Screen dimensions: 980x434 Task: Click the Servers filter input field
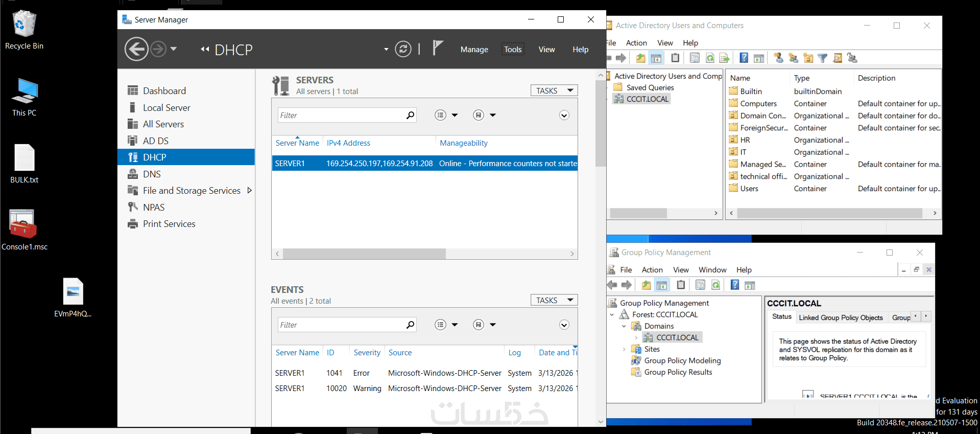point(347,115)
